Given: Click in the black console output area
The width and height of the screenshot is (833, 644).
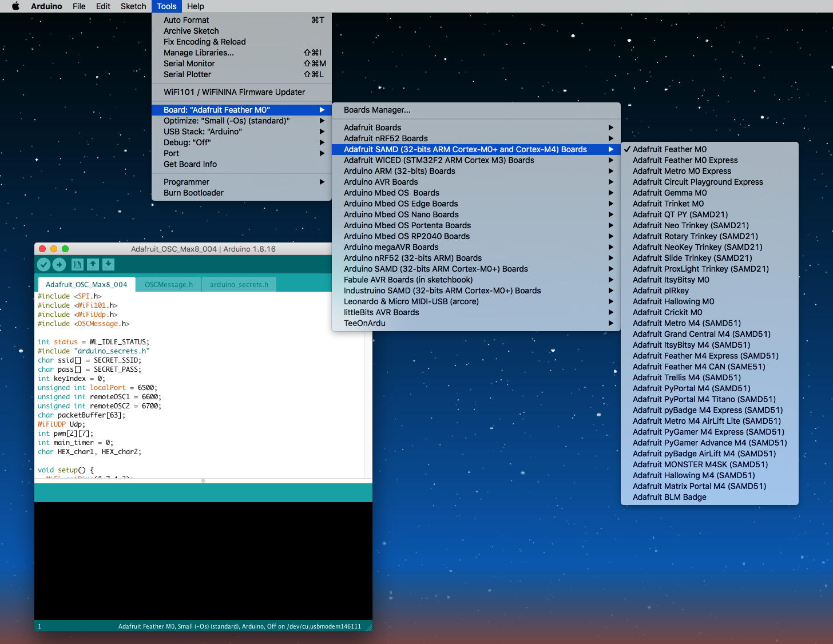Looking at the screenshot, I should (x=203, y=560).
